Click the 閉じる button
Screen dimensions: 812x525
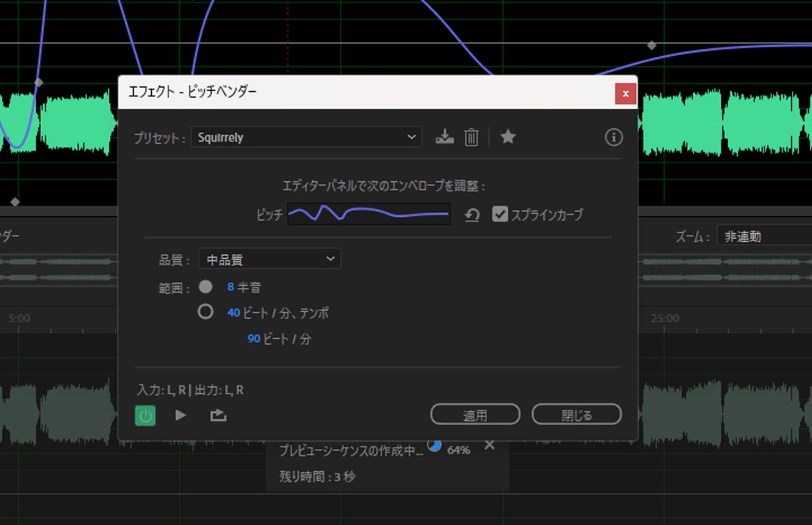point(577,414)
